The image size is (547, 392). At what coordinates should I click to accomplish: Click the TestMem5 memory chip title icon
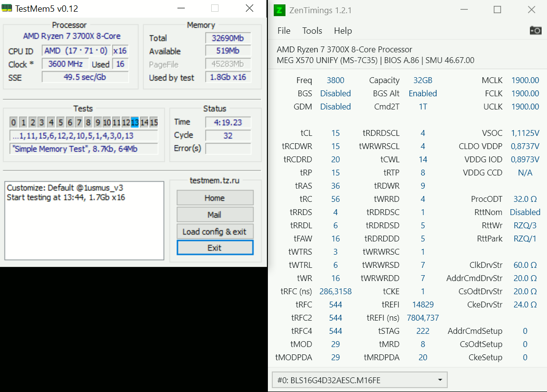7,8
